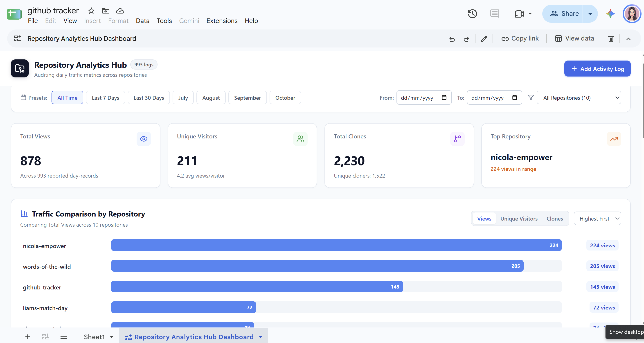Open the File menu
644x343 pixels.
click(x=33, y=21)
